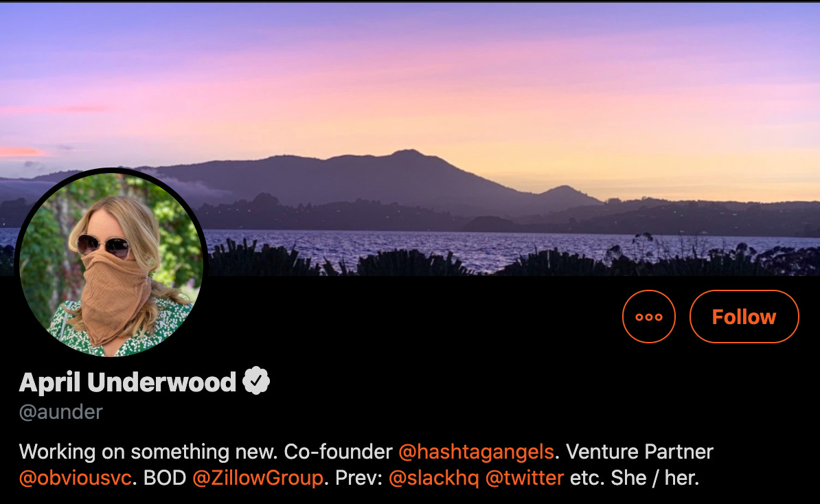Click the @twitter mention in bio
820x504 pixels.
525,478
